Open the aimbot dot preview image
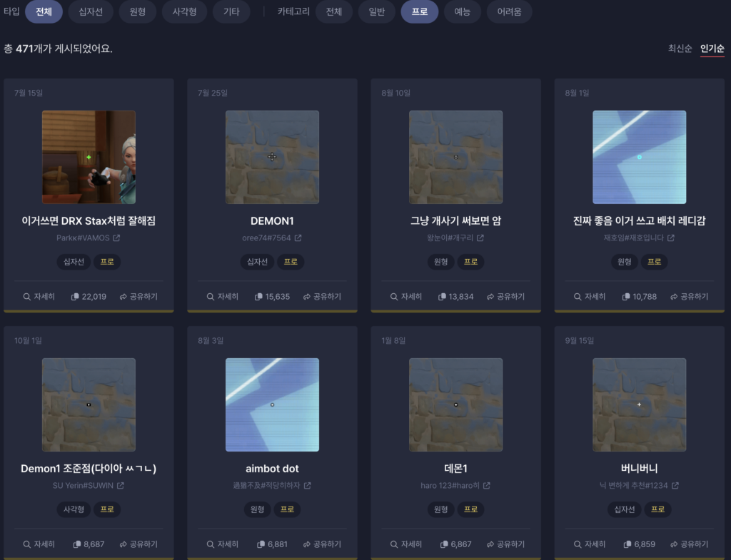Screen dimensions: 731x560 pos(272,404)
